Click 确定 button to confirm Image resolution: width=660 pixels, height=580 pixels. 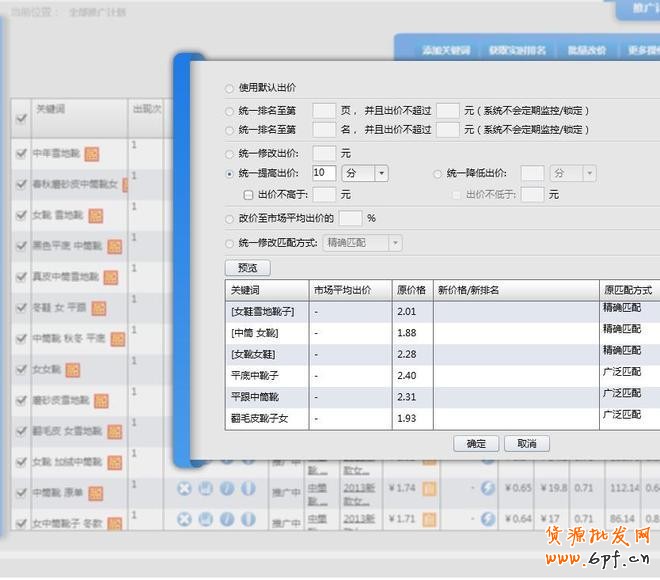[475, 443]
